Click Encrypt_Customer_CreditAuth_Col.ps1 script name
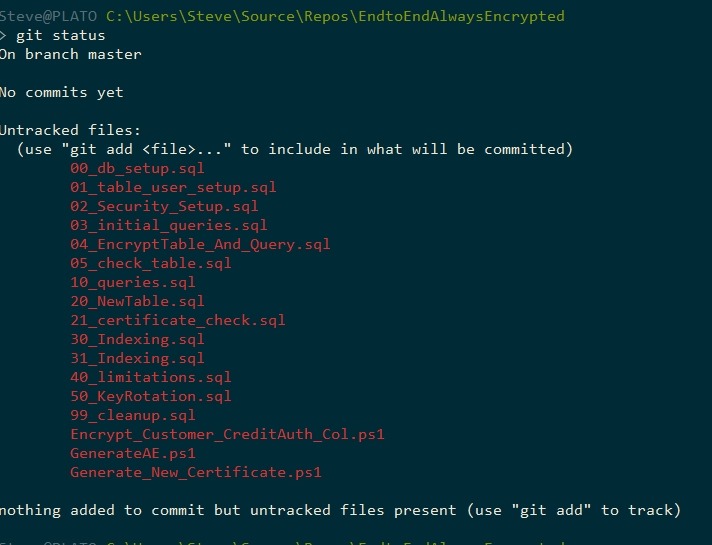The width and height of the screenshot is (712, 545). pyautogui.click(x=227, y=434)
